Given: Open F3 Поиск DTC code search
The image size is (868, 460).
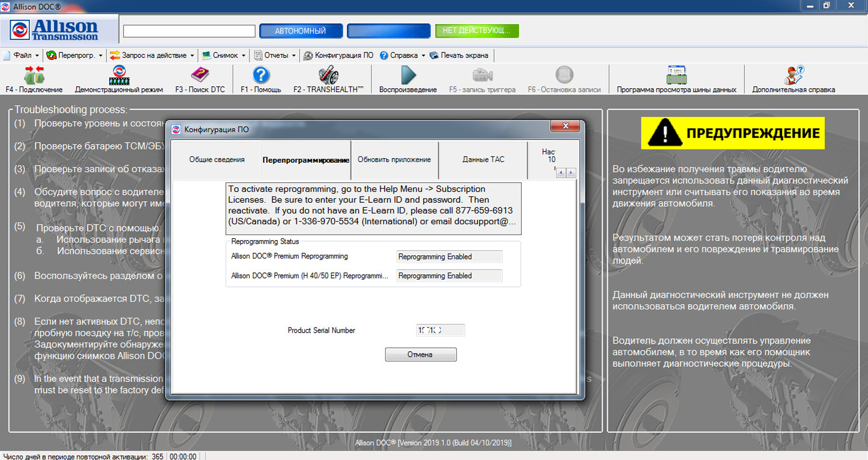Looking at the screenshot, I should pyautogui.click(x=200, y=78).
